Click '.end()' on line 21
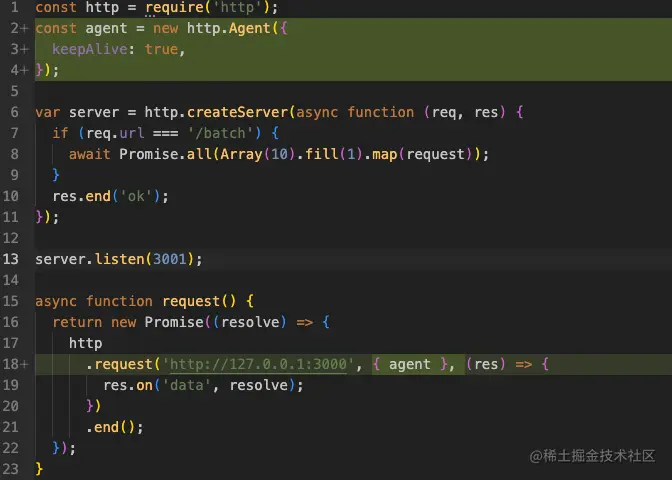The image size is (672, 480). pyautogui.click(x=111, y=427)
